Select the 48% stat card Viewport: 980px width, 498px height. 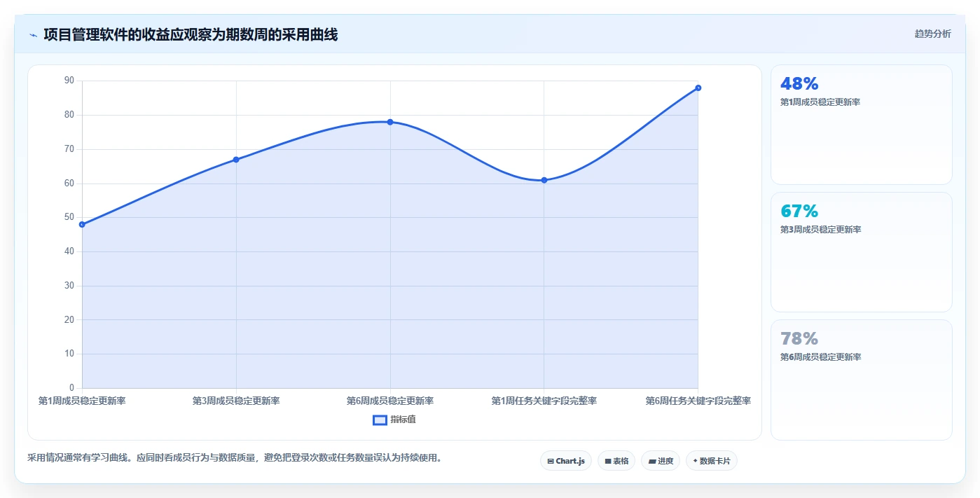[x=862, y=125]
